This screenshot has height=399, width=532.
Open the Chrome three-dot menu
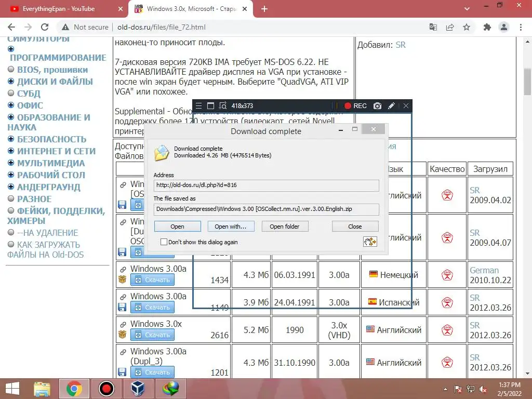click(x=521, y=27)
